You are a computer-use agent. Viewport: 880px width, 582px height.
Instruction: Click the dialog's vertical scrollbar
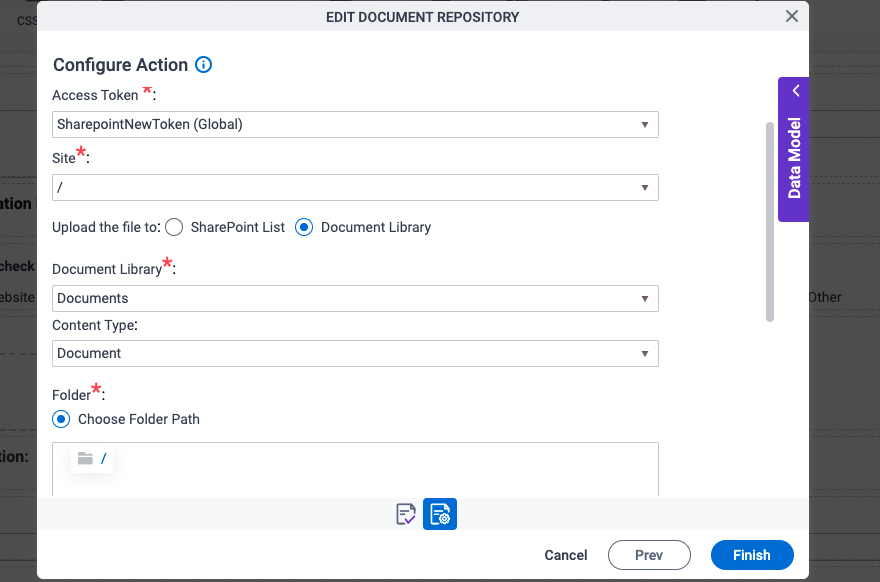tap(770, 221)
